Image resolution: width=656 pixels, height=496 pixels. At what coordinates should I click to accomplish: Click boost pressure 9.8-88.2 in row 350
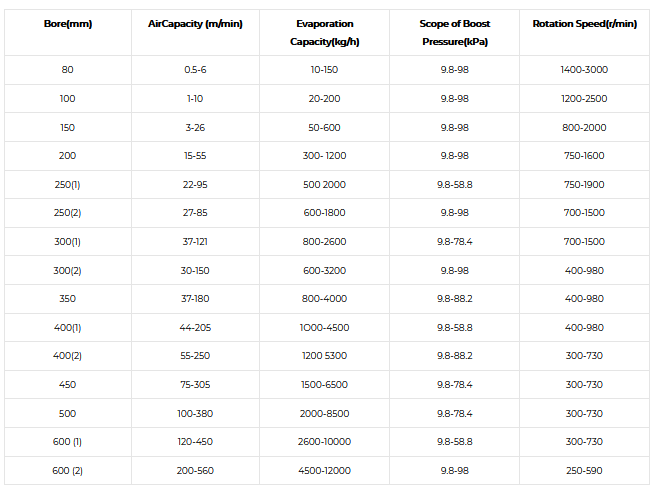pos(454,299)
